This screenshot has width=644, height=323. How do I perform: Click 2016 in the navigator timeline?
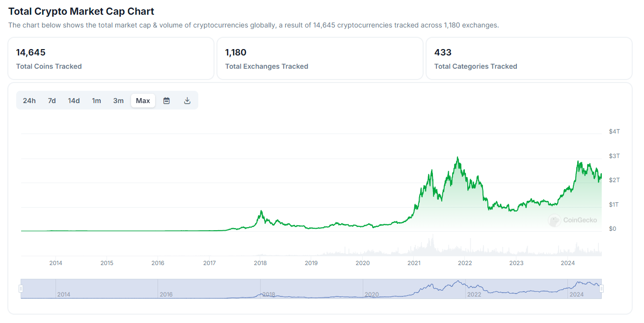166,295
